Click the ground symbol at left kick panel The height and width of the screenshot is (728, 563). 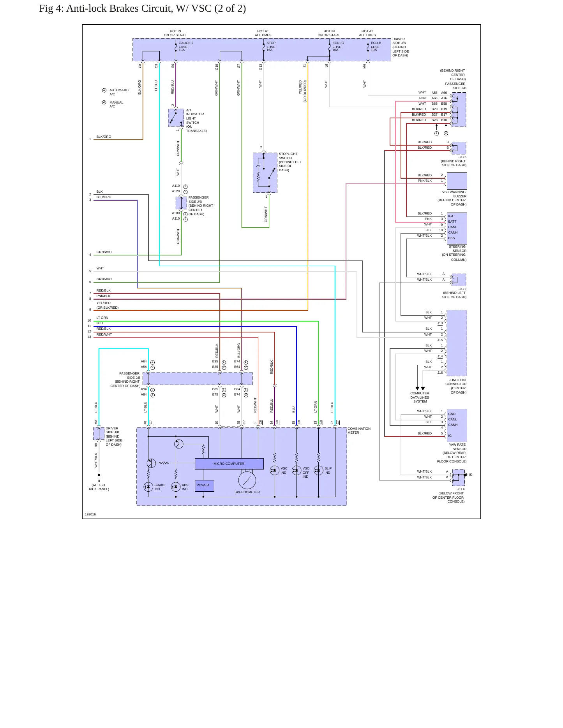99,476
